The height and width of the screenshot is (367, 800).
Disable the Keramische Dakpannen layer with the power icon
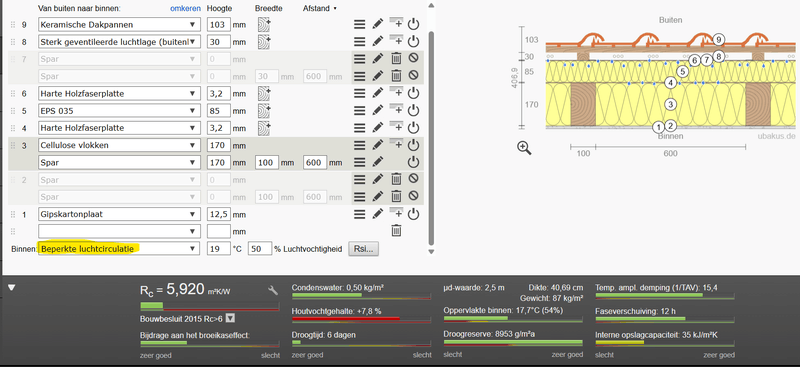(x=414, y=24)
